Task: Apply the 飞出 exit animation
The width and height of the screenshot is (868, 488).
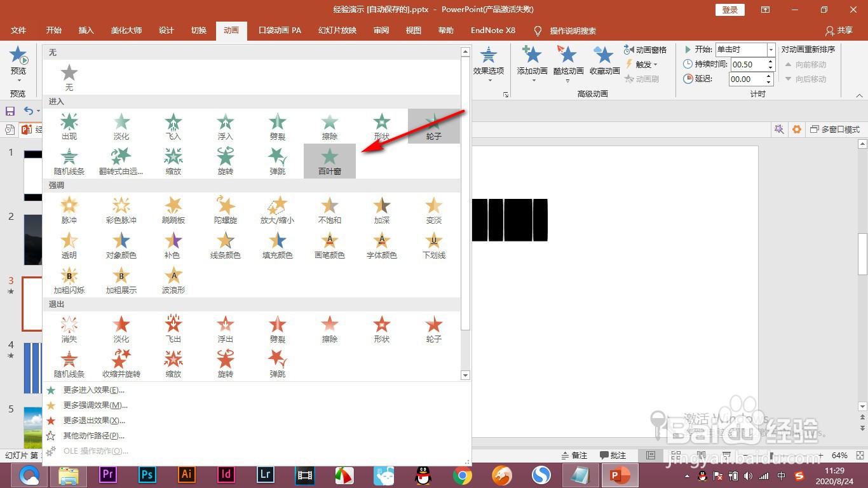Action: 173,329
